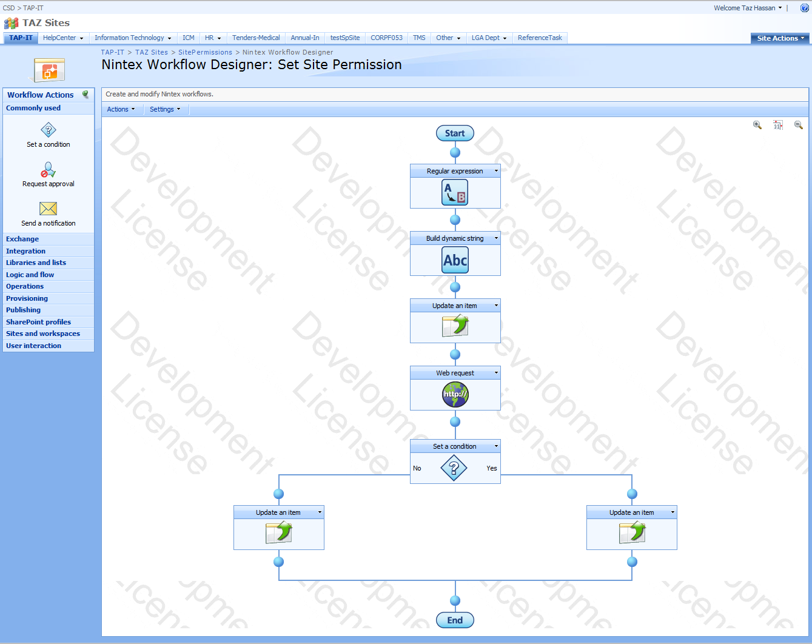The width and height of the screenshot is (812, 644).
Task: Open dropdown of the No-branch Update an item
Action: 320,512
